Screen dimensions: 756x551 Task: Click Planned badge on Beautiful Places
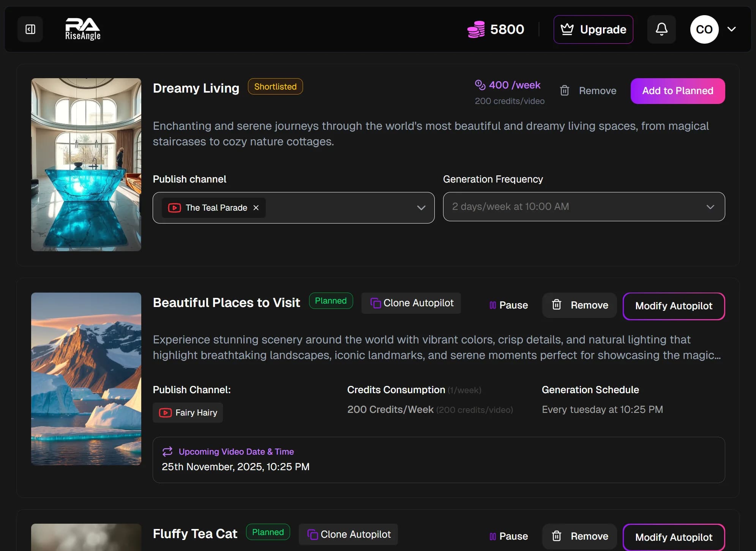pos(331,301)
